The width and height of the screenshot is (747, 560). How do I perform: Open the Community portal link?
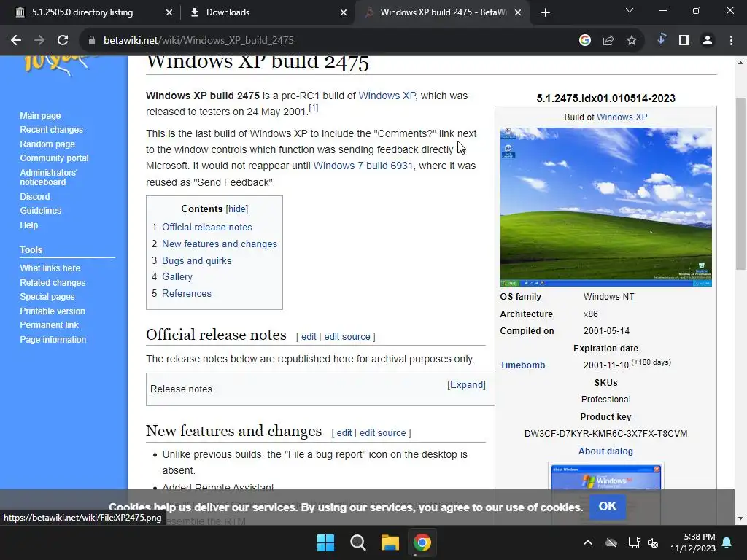pos(54,158)
